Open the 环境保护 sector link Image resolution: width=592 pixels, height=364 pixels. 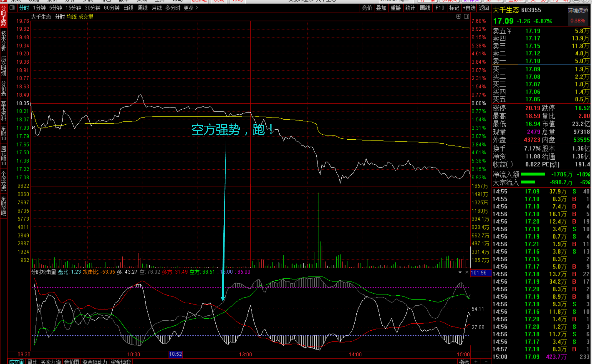point(578,11)
